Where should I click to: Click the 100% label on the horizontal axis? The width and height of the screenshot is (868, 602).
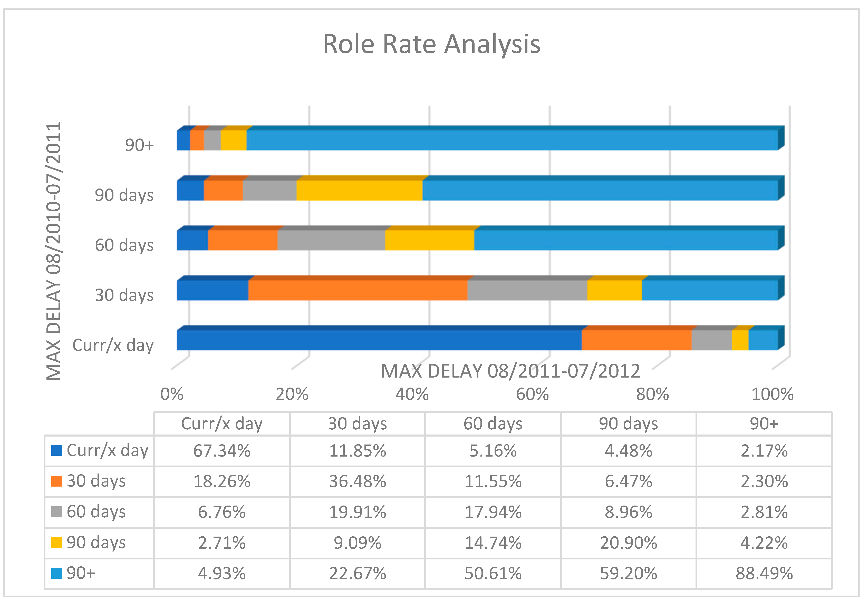(772, 394)
